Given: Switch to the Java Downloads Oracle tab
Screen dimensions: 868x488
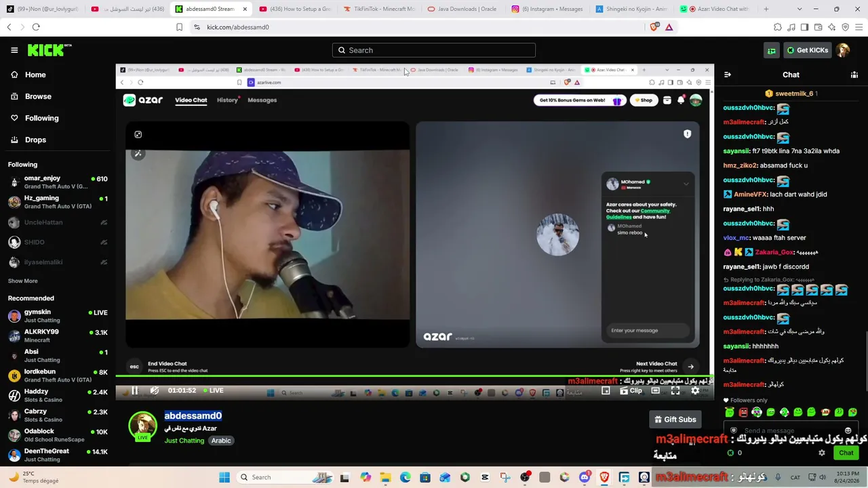Looking at the screenshot, I should (462, 9).
